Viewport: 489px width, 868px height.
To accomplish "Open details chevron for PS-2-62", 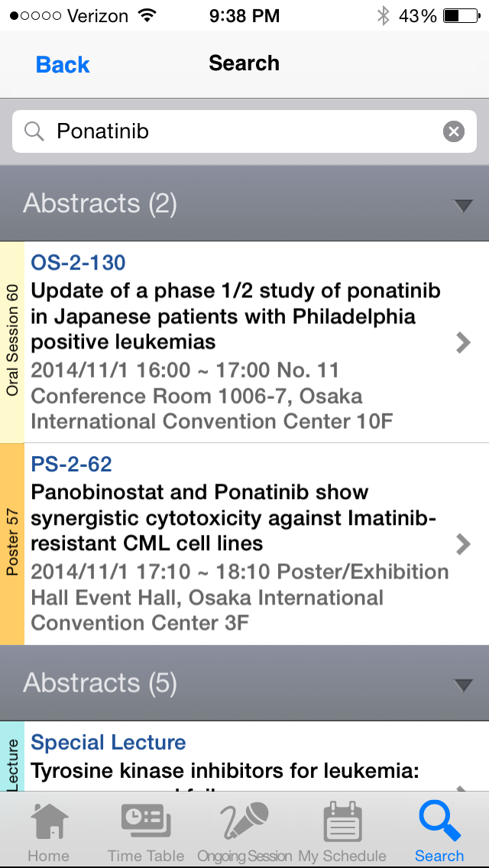I will tap(463, 544).
